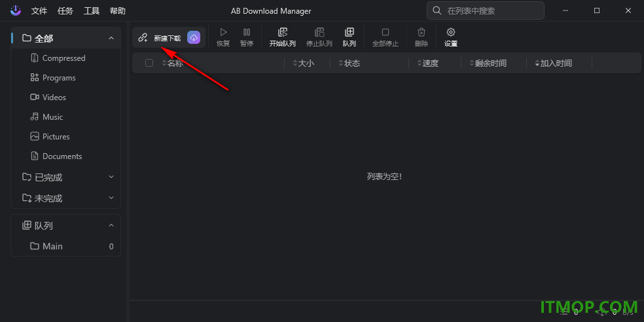Click the 全部停止 stop icon
Viewport: 644px width, 322px height.
pos(385,32)
